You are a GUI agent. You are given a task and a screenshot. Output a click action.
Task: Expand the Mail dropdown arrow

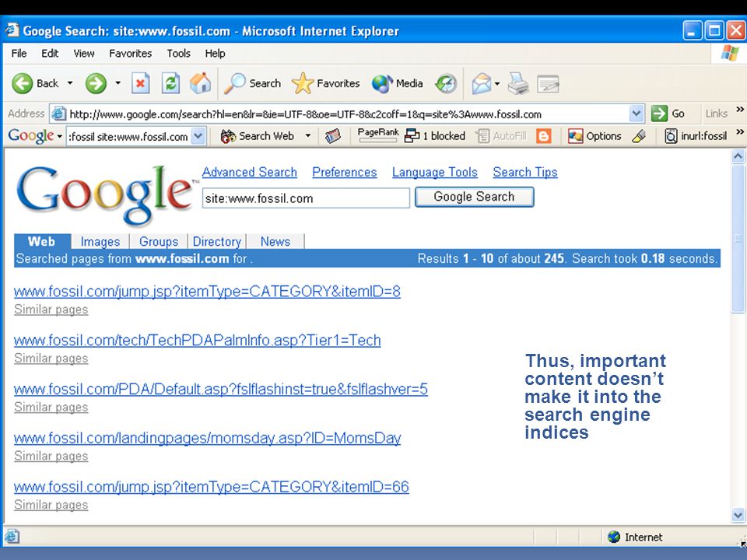click(497, 84)
